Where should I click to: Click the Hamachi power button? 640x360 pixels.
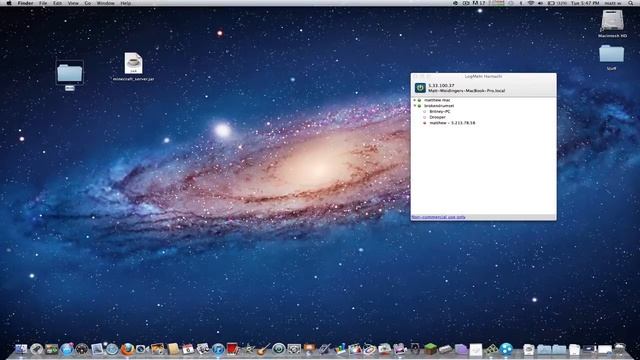(420, 88)
